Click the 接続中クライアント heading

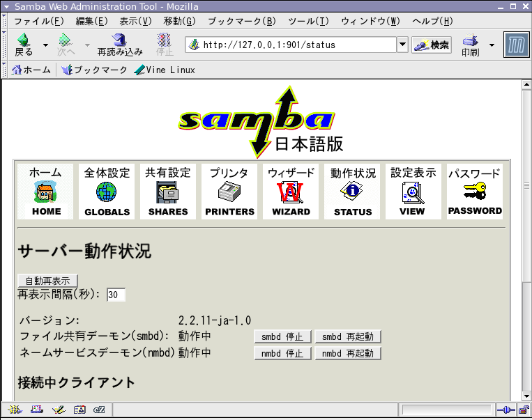(76, 382)
